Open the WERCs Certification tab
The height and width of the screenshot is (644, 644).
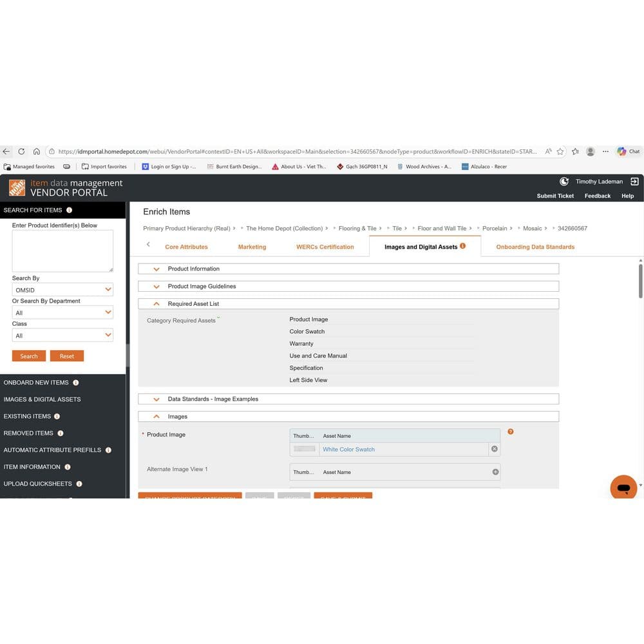[x=325, y=247]
